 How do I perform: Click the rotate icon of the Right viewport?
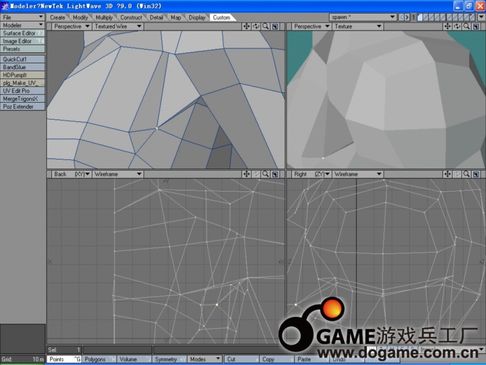click(x=457, y=174)
